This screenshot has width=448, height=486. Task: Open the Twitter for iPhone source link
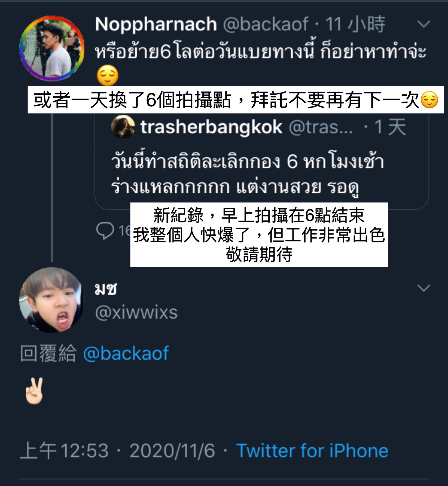click(312, 451)
